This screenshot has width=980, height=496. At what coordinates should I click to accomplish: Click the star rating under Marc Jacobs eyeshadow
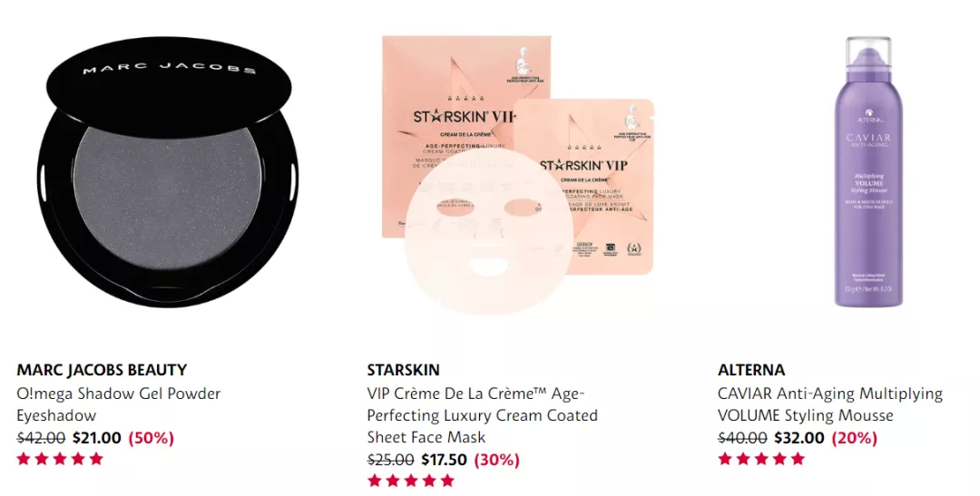coord(60,459)
